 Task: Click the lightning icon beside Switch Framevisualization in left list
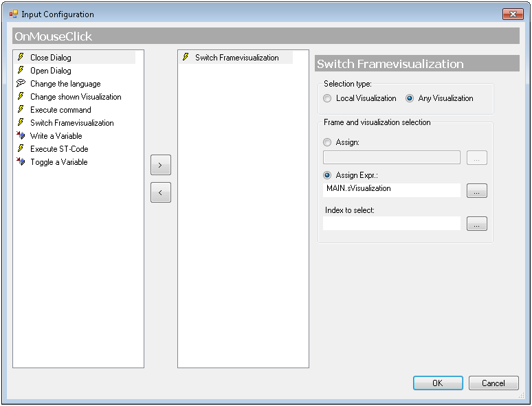click(x=21, y=122)
